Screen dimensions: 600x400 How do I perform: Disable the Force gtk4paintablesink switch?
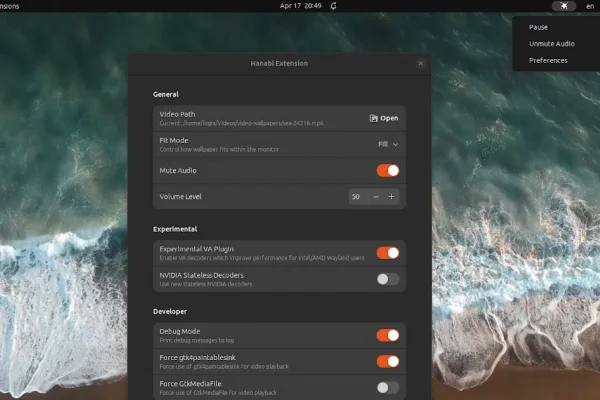(x=388, y=361)
